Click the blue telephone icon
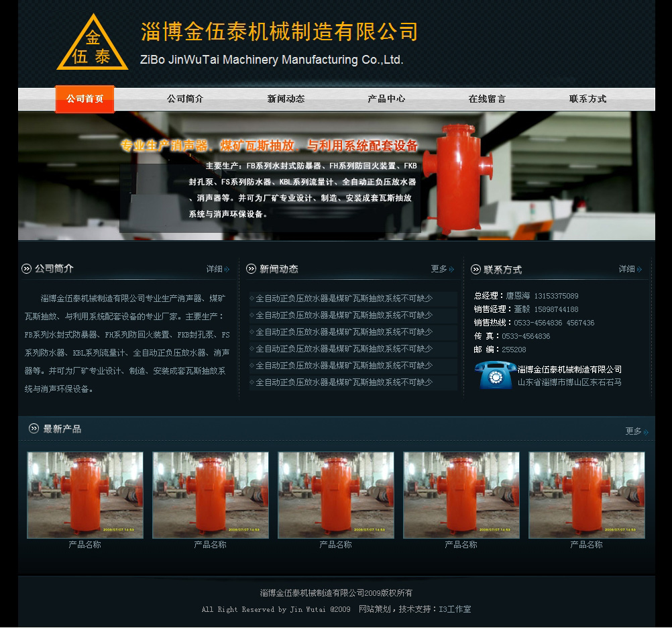 point(496,375)
